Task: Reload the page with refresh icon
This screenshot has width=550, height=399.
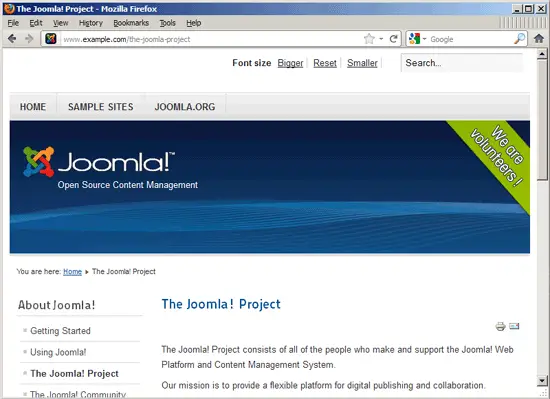Action: pyautogui.click(x=394, y=39)
